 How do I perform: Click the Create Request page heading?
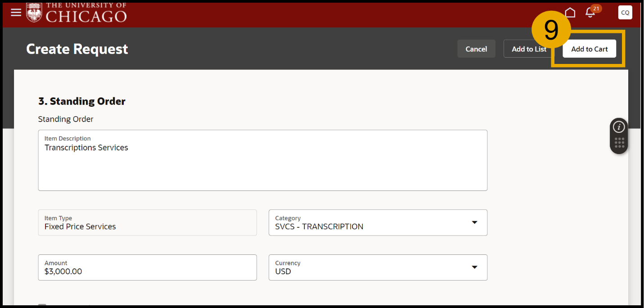pyautogui.click(x=77, y=49)
